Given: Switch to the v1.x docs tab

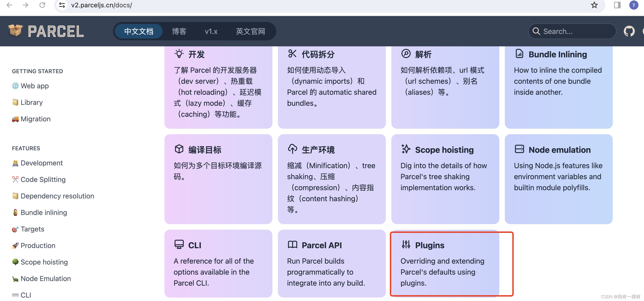Looking at the screenshot, I should pyautogui.click(x=211, y=31).
